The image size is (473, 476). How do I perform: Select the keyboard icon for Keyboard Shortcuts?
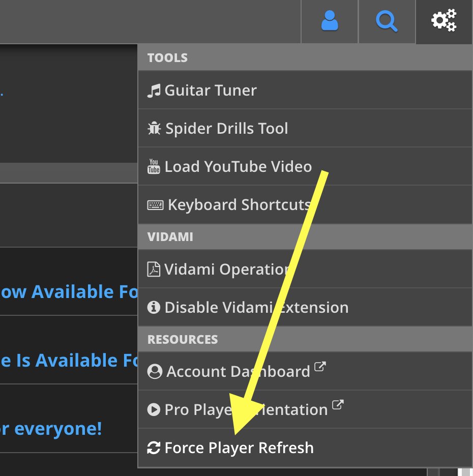click(x=154, y=204)
